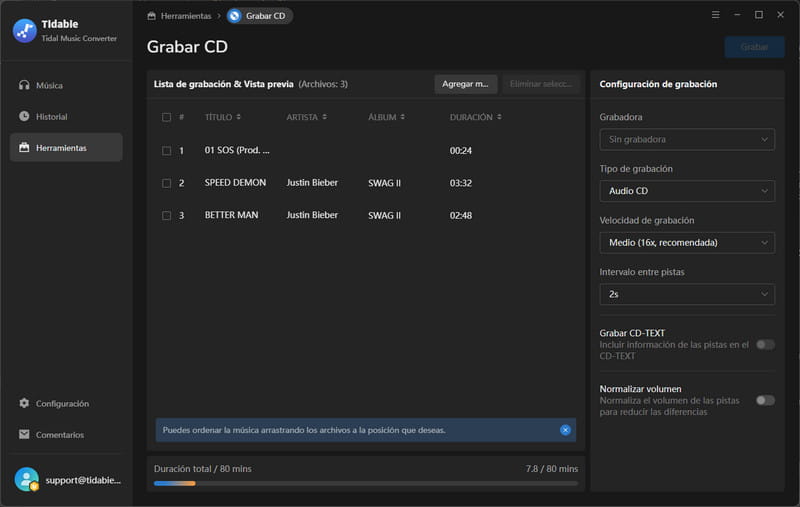The height and width of the screenshot is (507, 800).
Task: Open Tipo de grabación Audio CD dropdown
Action: (687, 191)
